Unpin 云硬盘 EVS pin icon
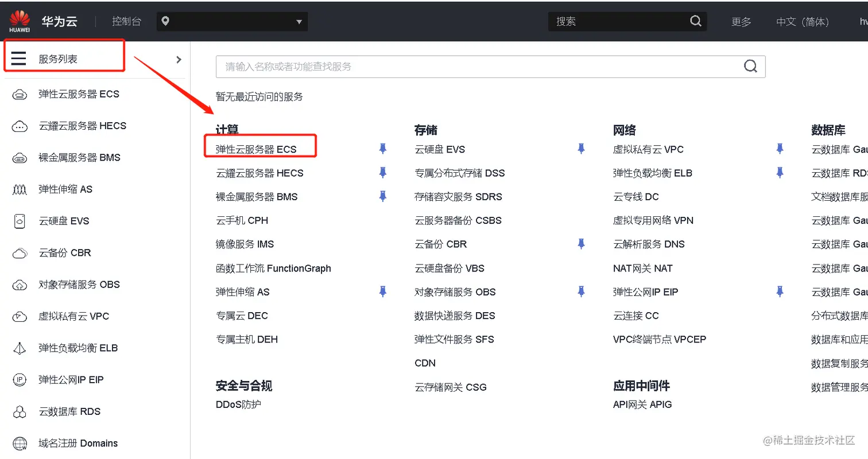 click(581, 149)
